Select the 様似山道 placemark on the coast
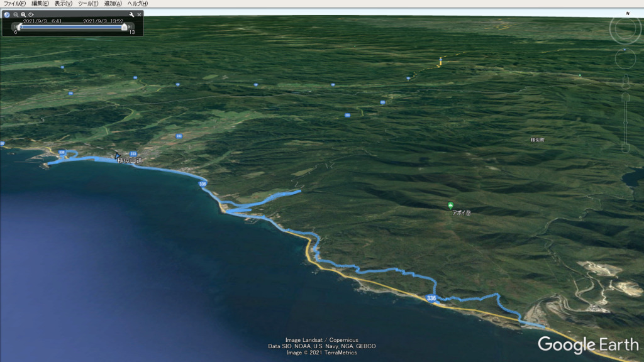This screenshot has height=362, width=644. pos(117,156)
